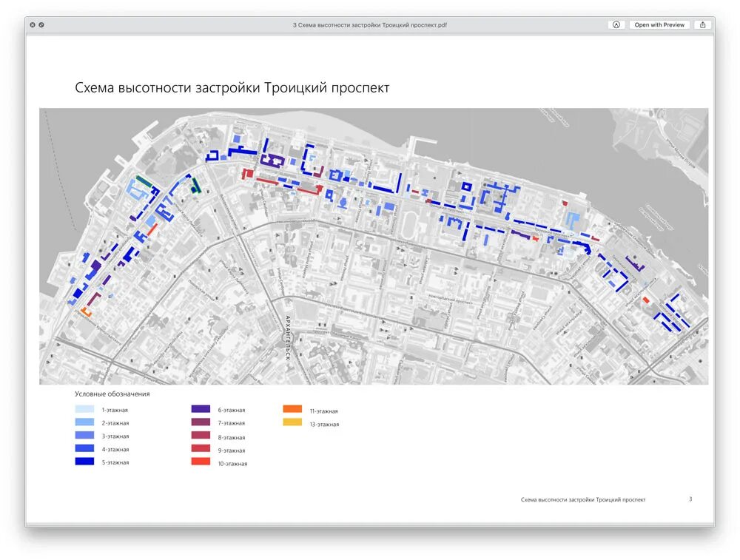Open the Markup tool
The height and width of the screenshot is (560, 740).
click(x=616, y=25)
